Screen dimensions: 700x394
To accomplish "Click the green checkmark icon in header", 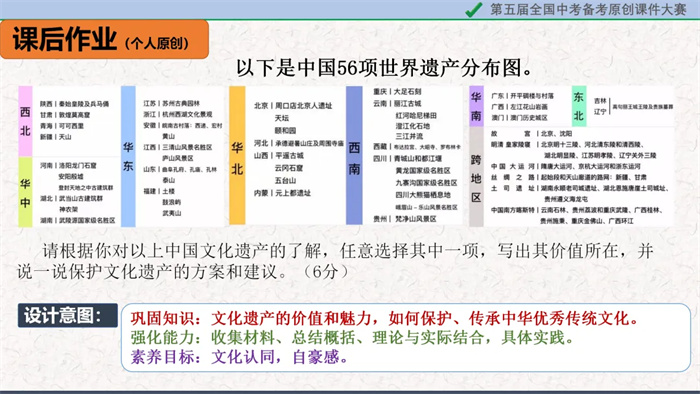I will [474, 9].
